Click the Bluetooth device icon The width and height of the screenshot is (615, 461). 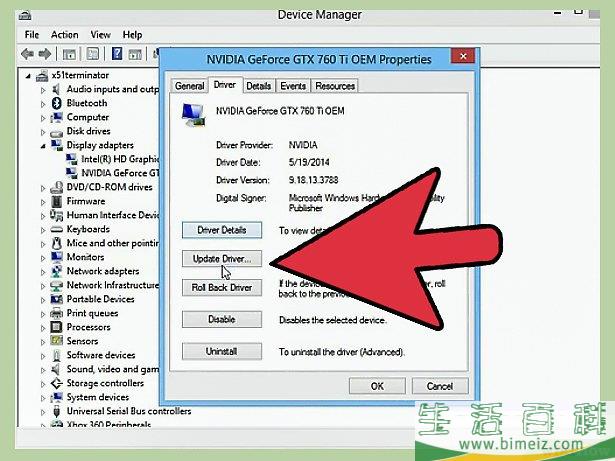56,103
